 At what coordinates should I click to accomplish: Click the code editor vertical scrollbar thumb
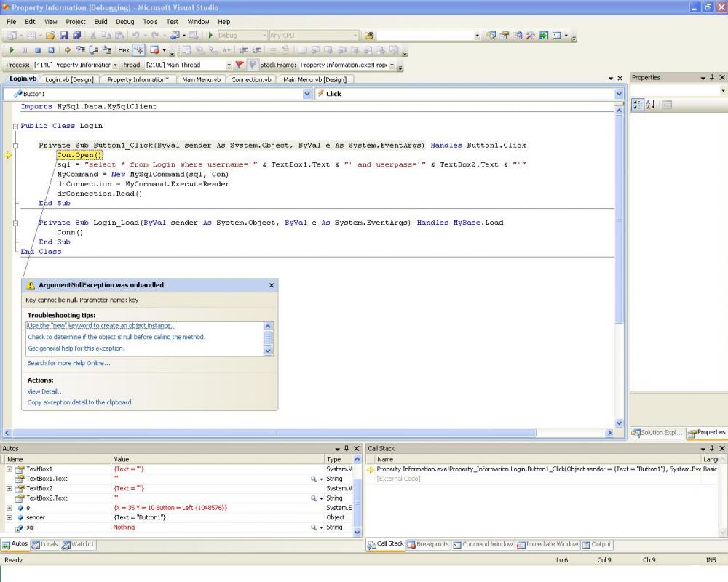619,220
